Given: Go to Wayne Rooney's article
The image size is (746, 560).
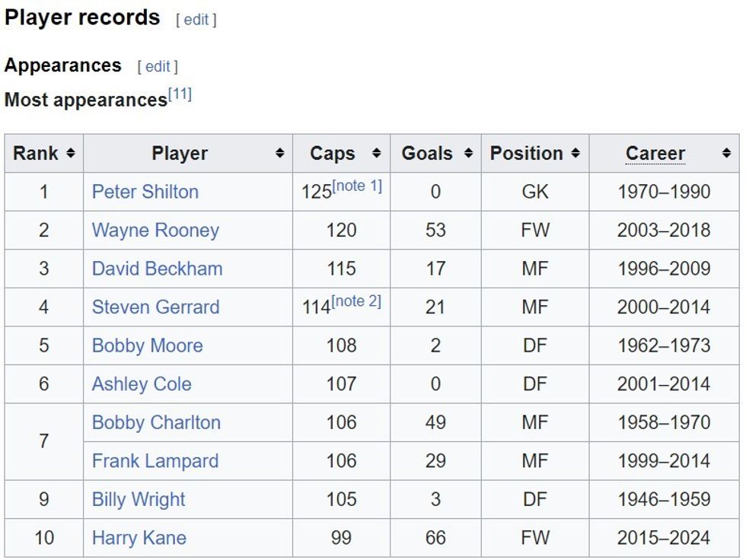Looking at the screenshot, I should coord(155,231).
